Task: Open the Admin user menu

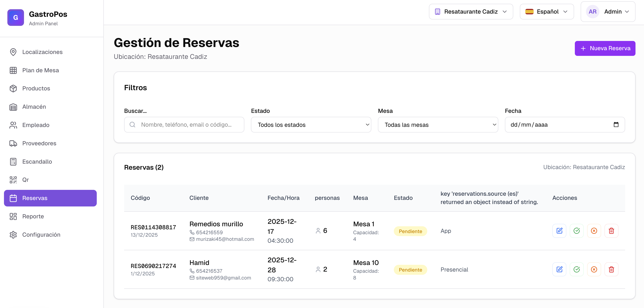Action: pyautogui.click(x=608, y=12)
